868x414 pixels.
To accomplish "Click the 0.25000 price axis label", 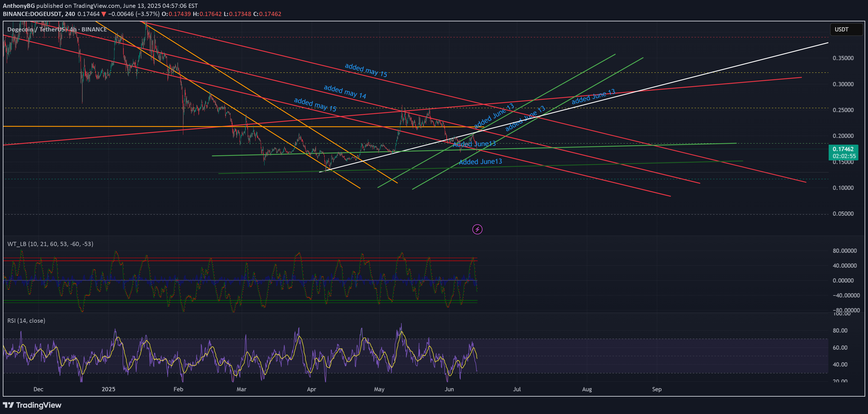I will (843, 110).
